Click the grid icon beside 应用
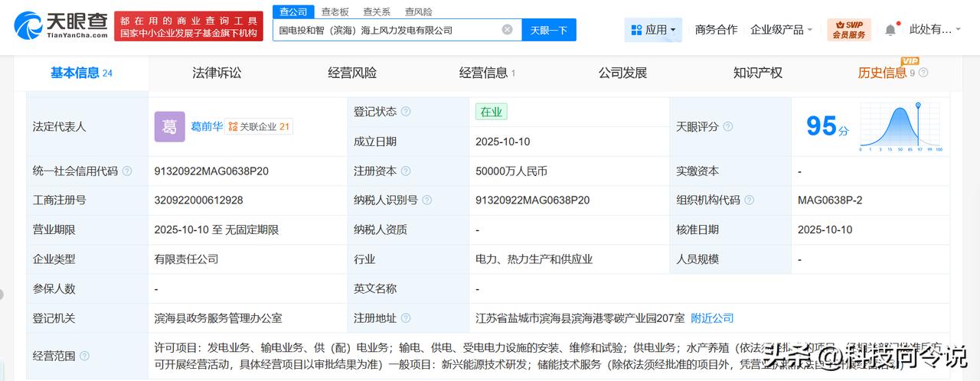Image resolution: width=980 pixels, height=381 pixels. coord(636,30)
